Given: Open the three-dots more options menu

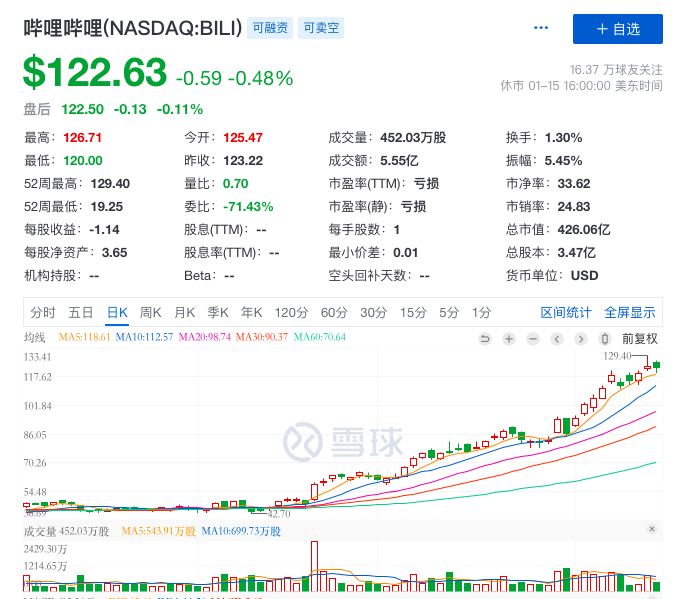Looking at the screenshot, I should click(540, 28).
